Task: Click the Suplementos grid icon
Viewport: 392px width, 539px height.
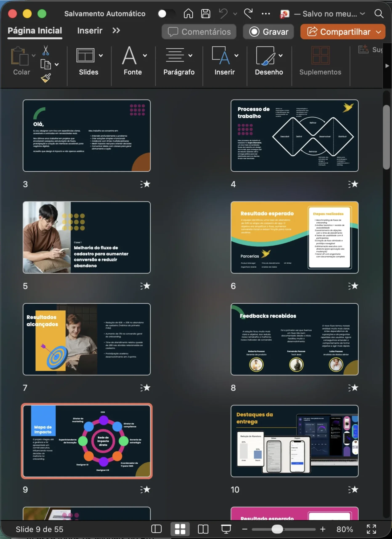Action: click(x=320, y=55)
